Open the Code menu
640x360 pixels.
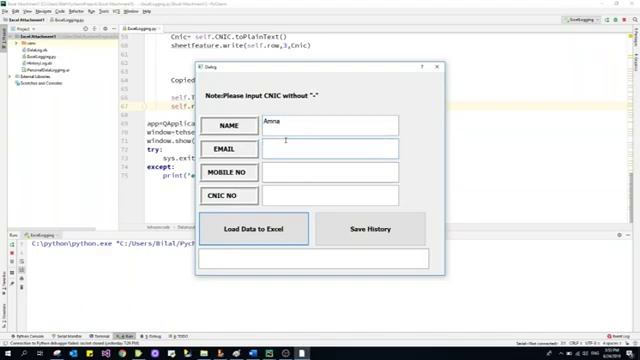60,11
